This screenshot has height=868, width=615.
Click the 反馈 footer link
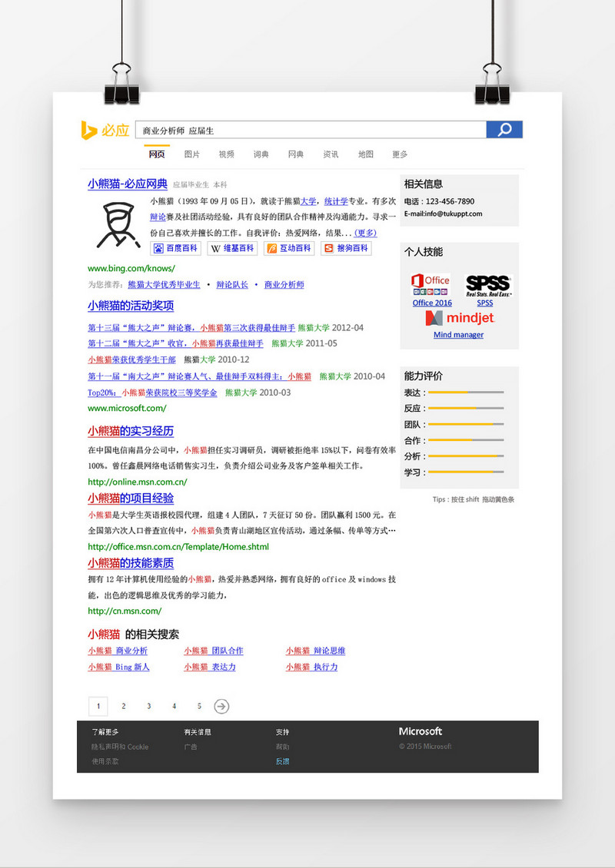pos(283,762)
